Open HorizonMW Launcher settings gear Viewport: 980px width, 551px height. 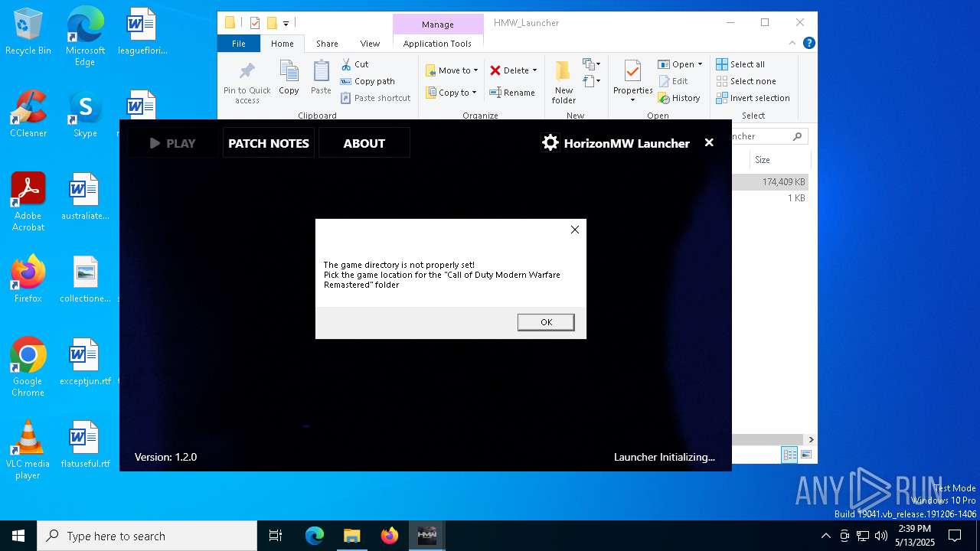550,143
